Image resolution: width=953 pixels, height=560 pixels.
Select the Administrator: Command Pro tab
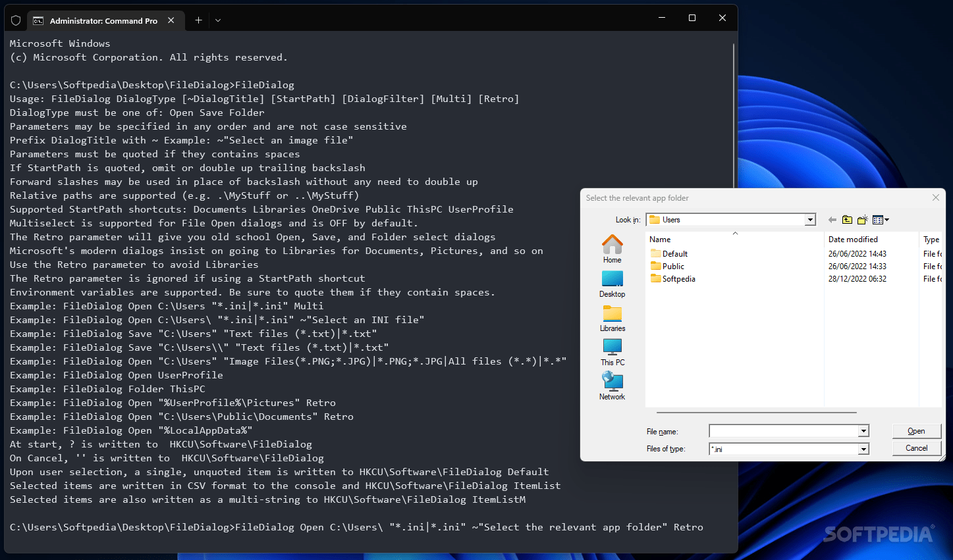click(104, 20)
